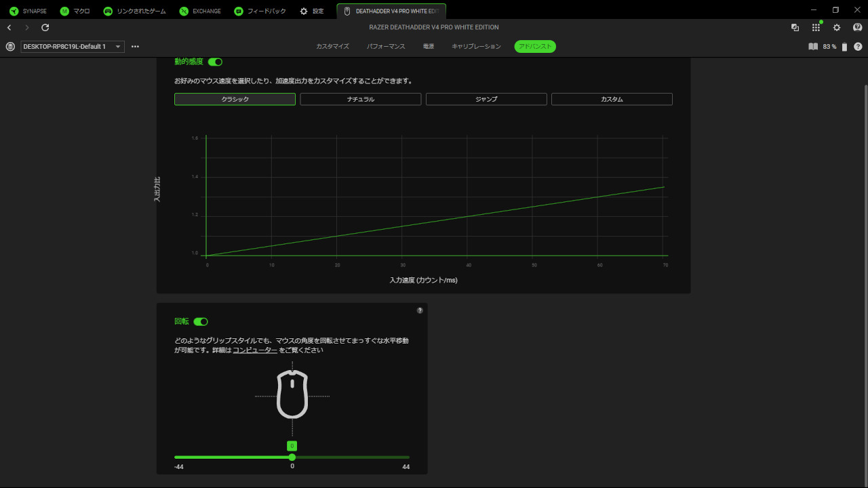Open the SYNAPSE tab
868x488 pixels.
click(x=28, y=11)
